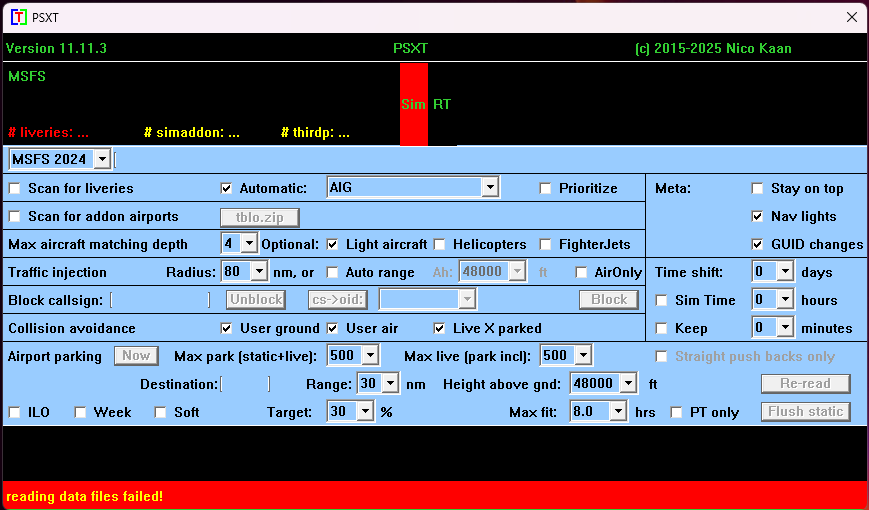
Task: Click the '# liveries: ...' text
Action: point(48,133)
